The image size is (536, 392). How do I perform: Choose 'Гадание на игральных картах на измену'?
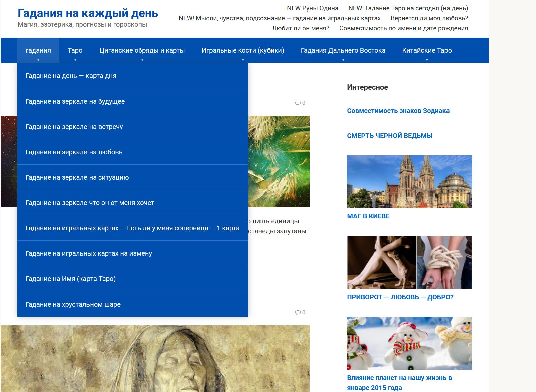pos(133,253)
